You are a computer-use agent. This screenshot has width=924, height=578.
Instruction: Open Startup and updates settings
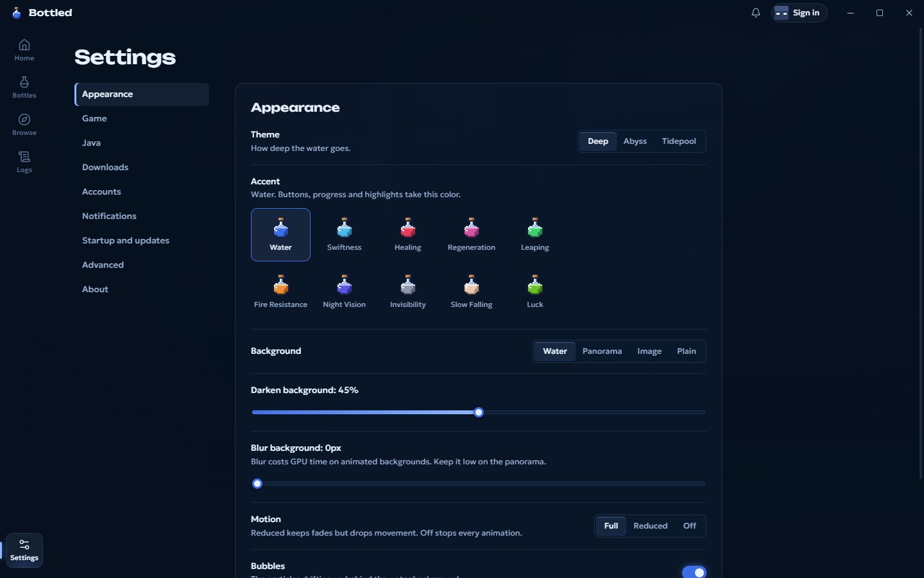point(142,241)
